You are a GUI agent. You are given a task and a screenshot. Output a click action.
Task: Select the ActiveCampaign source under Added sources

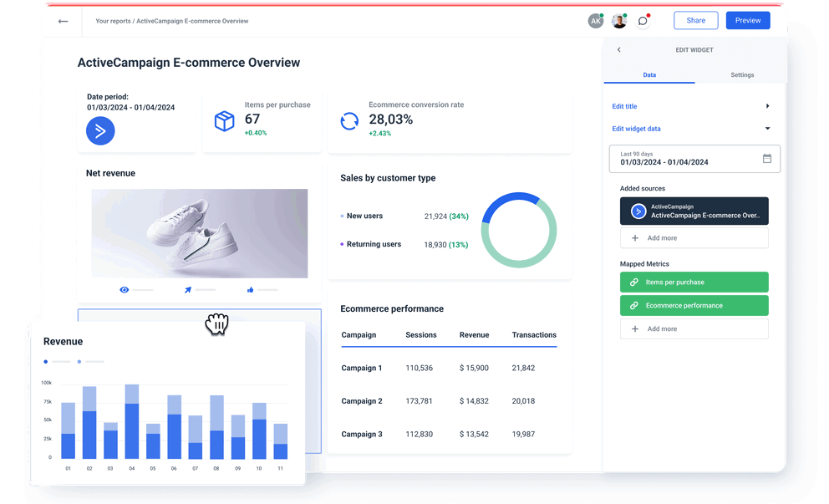click(694, 211)
